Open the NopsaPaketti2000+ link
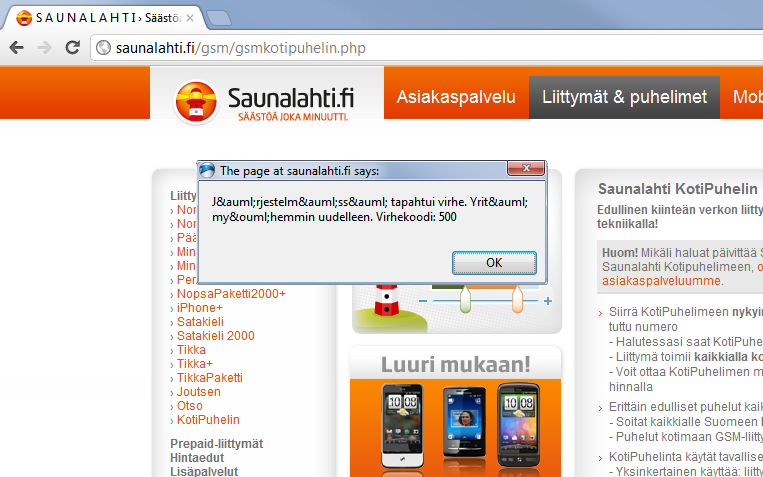The width and height of the screenshot is (763, 477). 231,294
